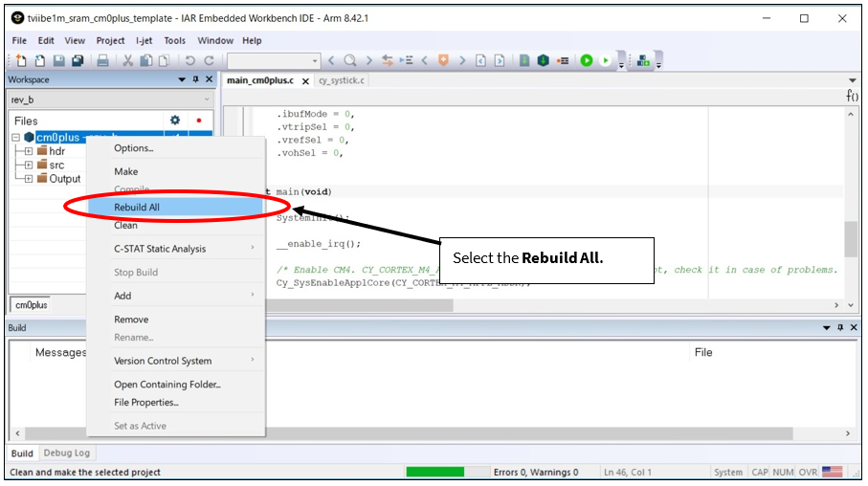Open the Project menu
868x486 pixels.
tap(110, 40)
